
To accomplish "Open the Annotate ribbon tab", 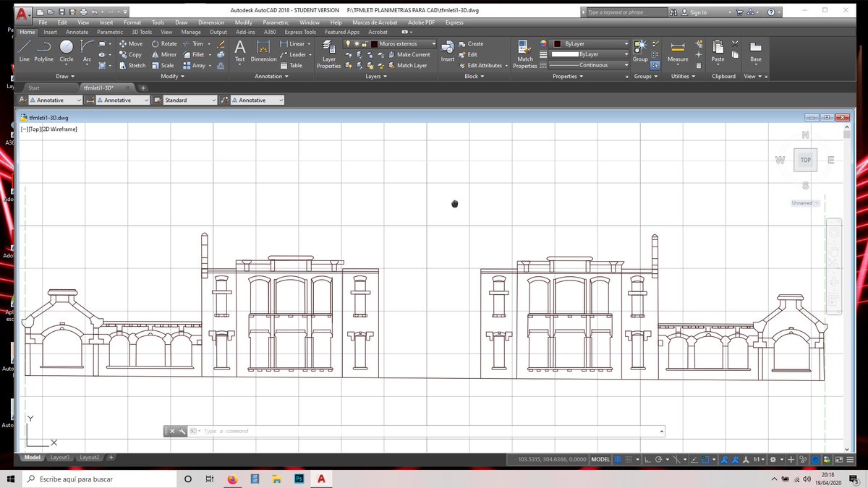I will point(77,32).
